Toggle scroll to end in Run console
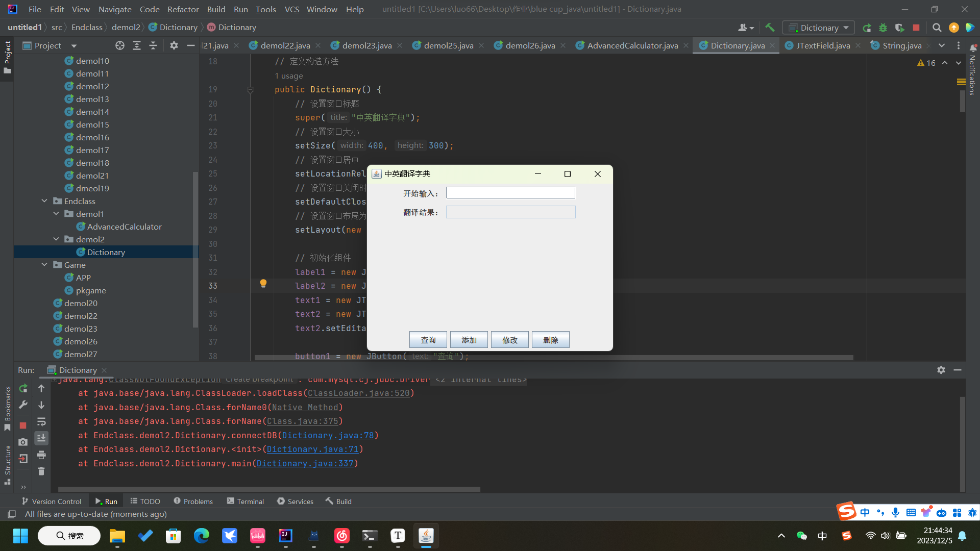The width and height of the screenshot is (980, 551). [x=41, y=438]
